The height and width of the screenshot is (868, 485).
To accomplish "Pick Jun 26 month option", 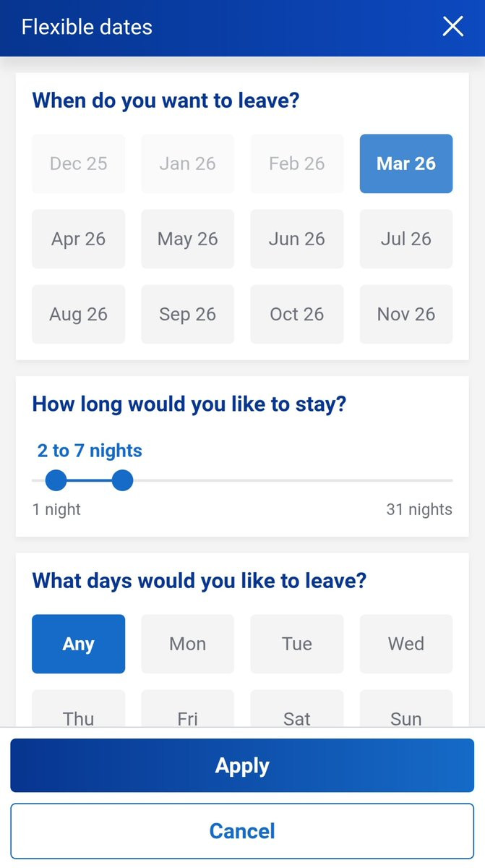I will tap(296, 239).
